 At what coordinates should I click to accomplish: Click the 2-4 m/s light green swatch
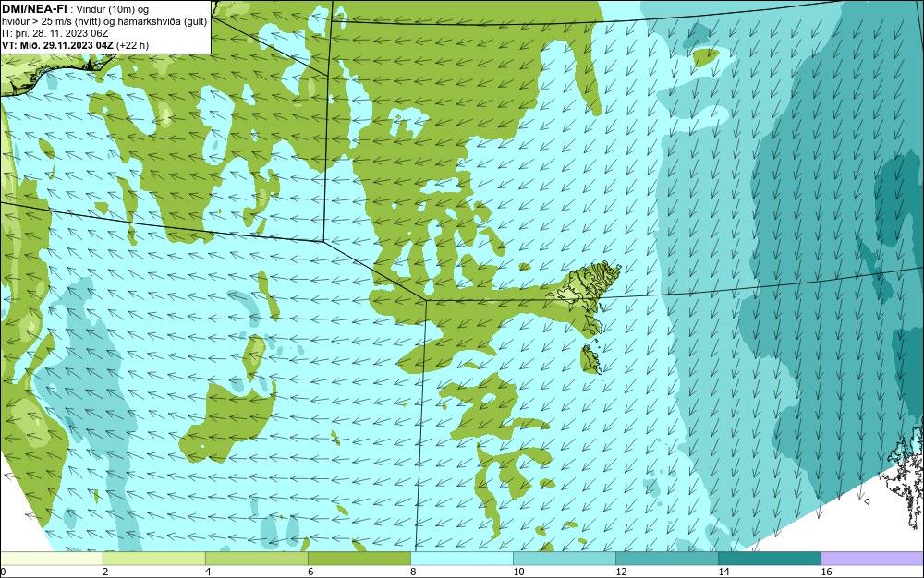[153, 558]
